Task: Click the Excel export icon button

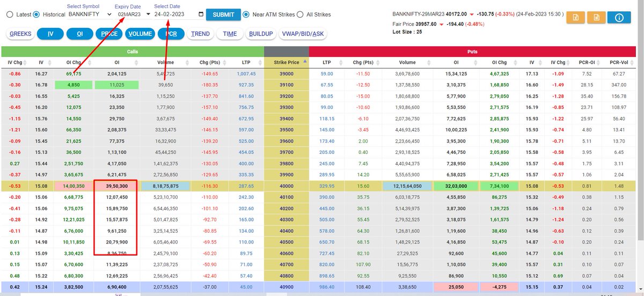Action: tap(575, 18)
